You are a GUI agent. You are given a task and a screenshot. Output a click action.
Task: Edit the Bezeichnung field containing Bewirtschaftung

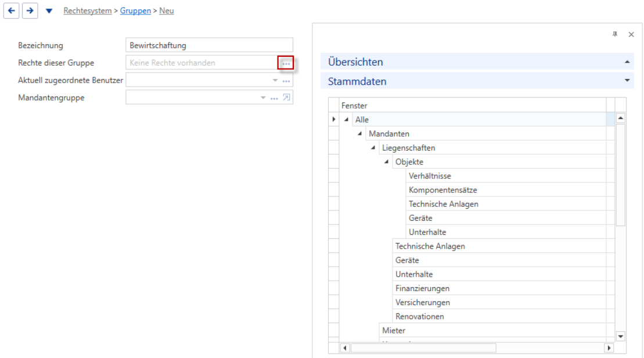pos(209,45)
